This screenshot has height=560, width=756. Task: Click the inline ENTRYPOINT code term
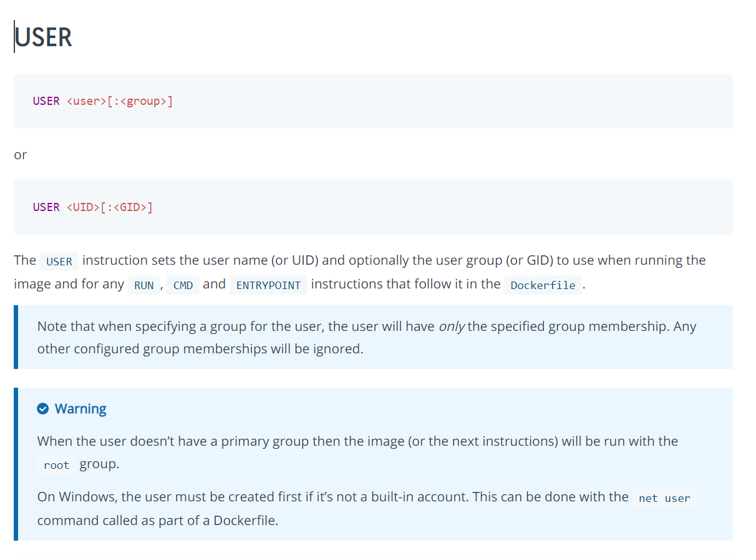coord(268,285)
